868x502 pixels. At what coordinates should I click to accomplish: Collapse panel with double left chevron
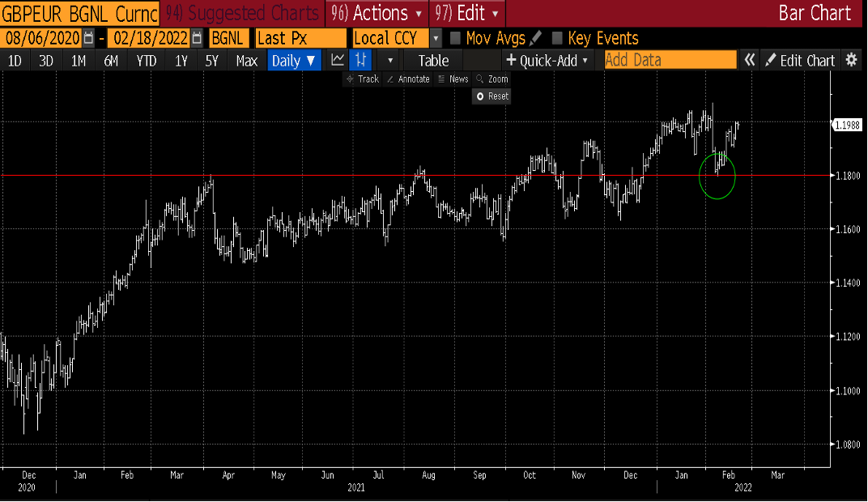point(750,60)
